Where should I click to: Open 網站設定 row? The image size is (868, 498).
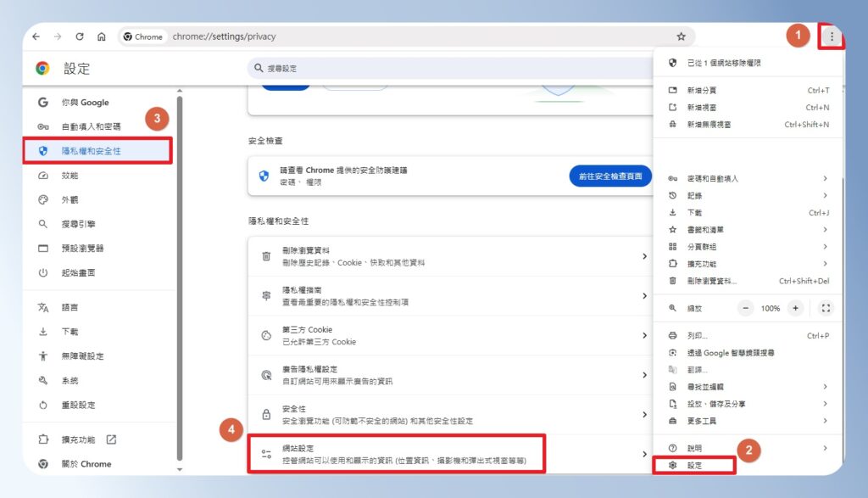(451, 454)
